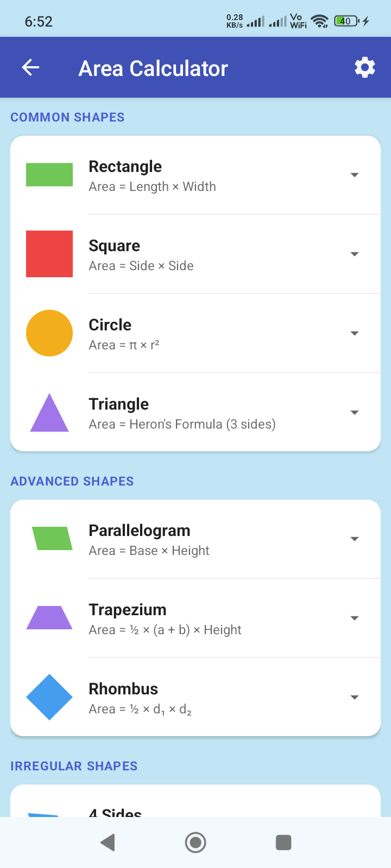Tap the back arrow icon
The width and height of the screenshot is (391, 868).
click(x=30, y=68)
